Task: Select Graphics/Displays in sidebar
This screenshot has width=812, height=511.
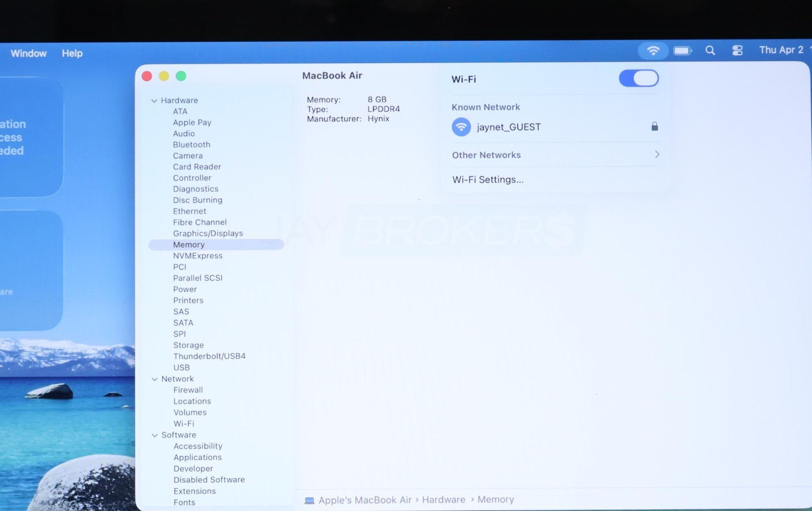Action: [208, 233]
